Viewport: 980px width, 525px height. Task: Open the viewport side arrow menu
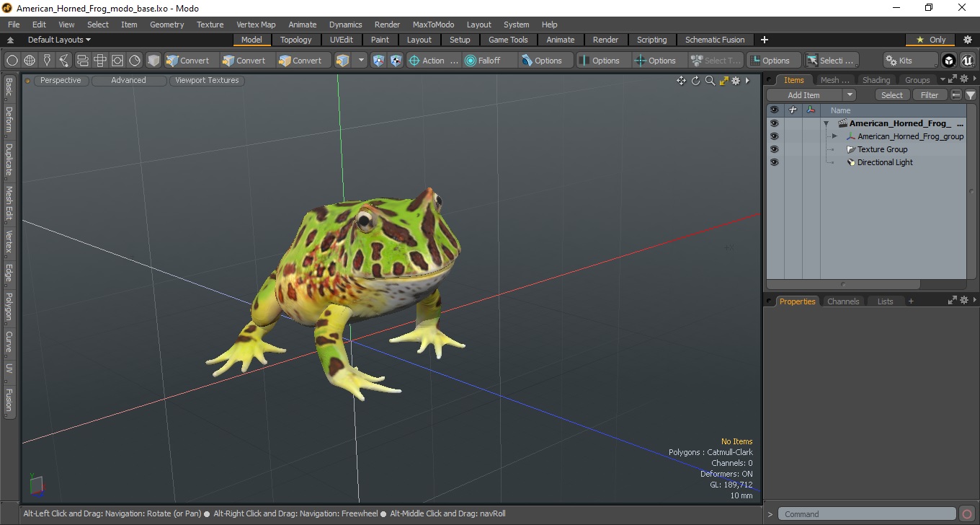[747, 81]
